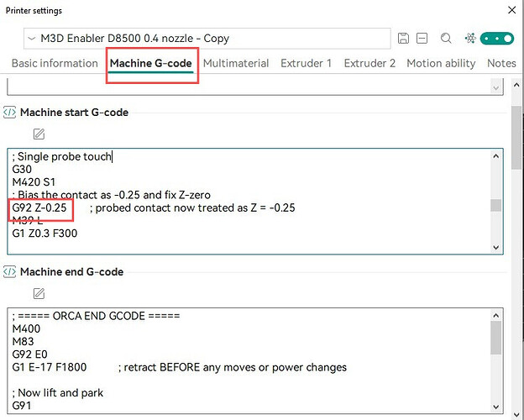Click the 'G1 Z0.3 F300' line
This screenshot has height=420, width=524.
(45, 234)
